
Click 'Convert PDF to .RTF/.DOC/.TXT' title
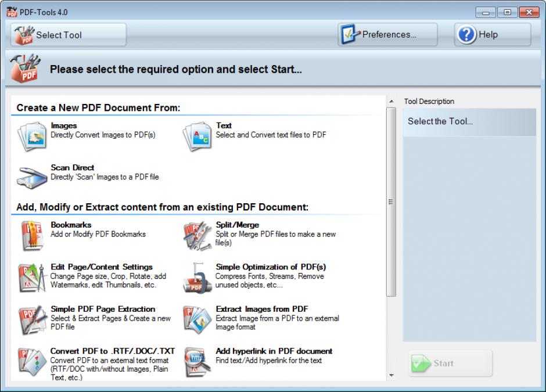click(x=113, y=351)
